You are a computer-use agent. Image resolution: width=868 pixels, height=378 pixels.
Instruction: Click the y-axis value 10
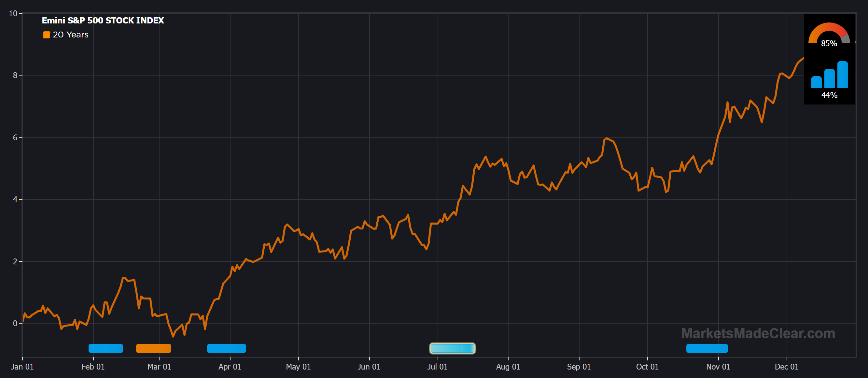(13, 13)
